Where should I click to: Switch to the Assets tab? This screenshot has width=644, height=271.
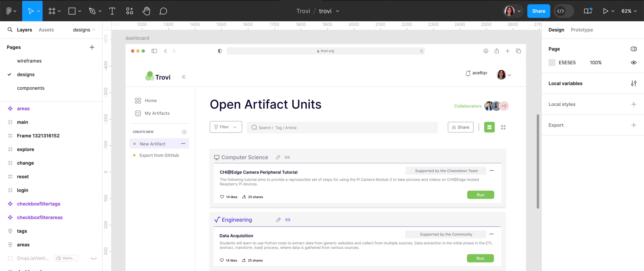(46, 30)
